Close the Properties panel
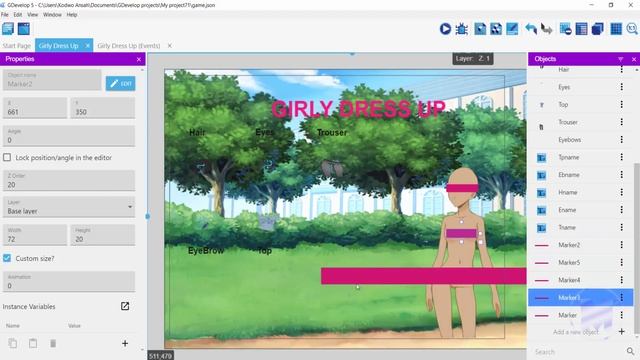 [x=139, y=60]
